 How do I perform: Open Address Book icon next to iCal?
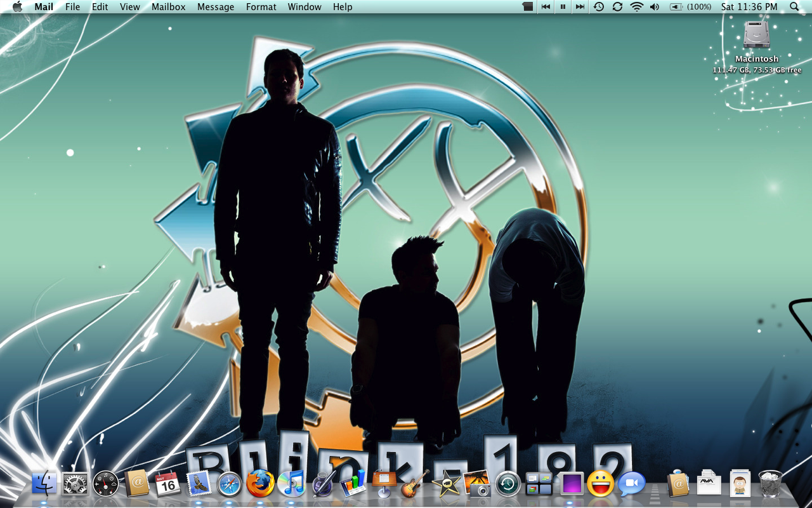136,484
